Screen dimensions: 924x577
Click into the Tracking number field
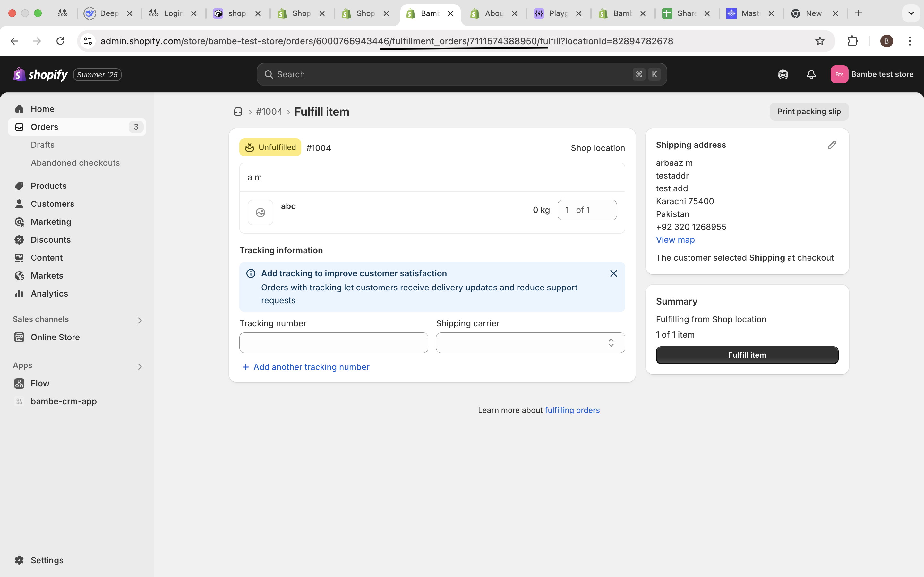(333, 343)
